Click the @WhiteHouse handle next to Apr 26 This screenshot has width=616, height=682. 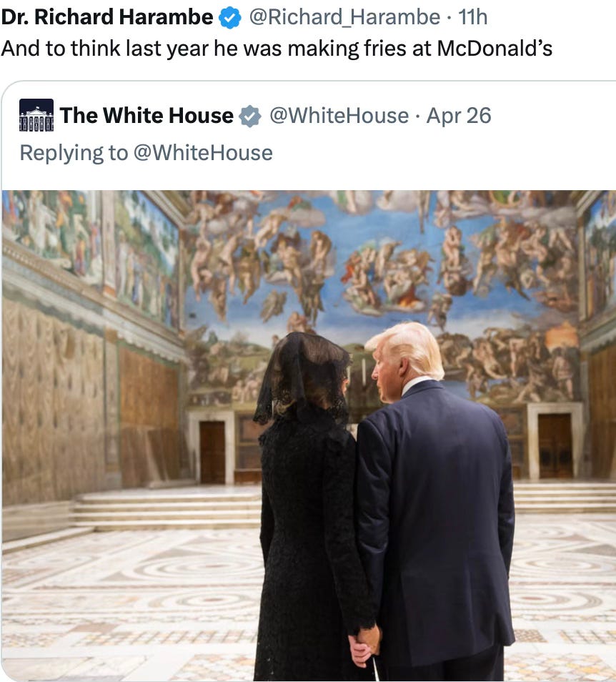pyautogui.click(x=339, y=116)
